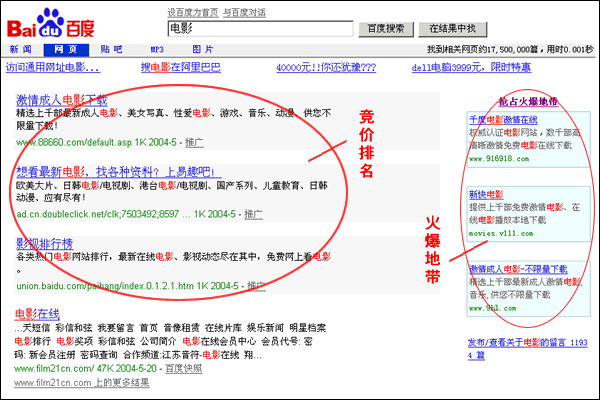Open the 想看最新电影,找各种资料 result title
Screen dimensions: 600x400
(x=118, y=172)
